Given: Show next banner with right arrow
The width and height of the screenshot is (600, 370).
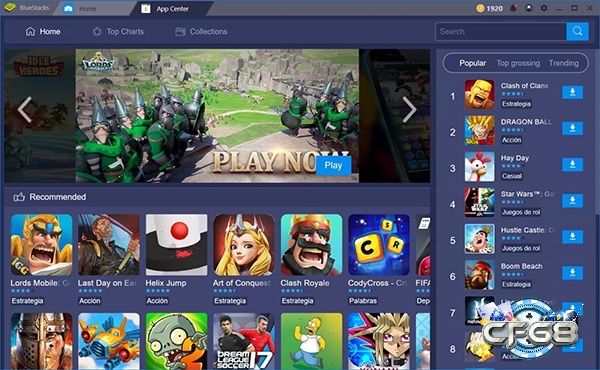Looking at the screenshot, I should click(409, 109).
